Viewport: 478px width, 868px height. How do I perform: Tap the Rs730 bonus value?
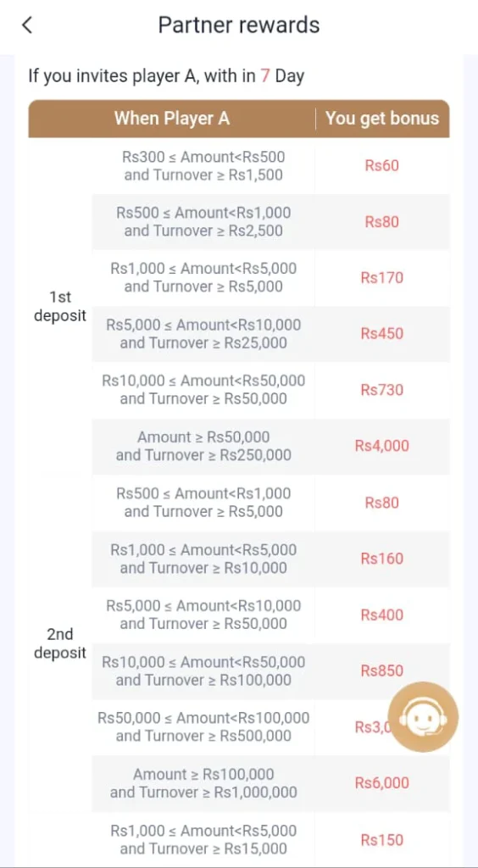click(x=381, y=390)
